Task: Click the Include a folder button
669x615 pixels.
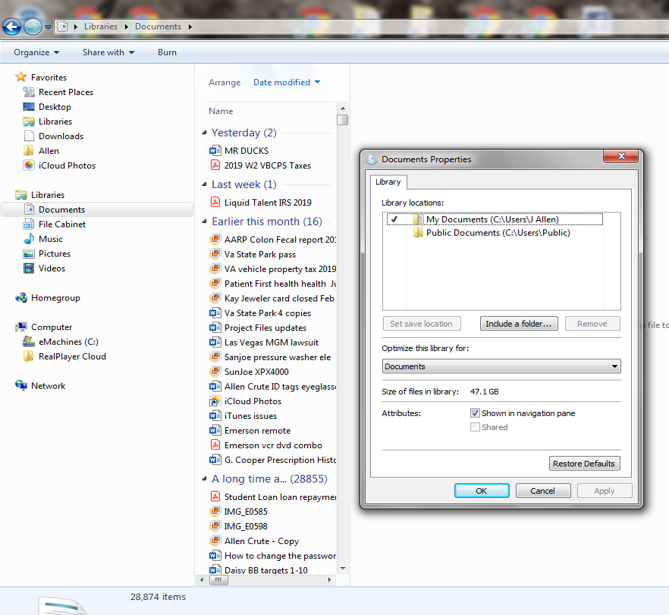Action: [x=518, y=324]
